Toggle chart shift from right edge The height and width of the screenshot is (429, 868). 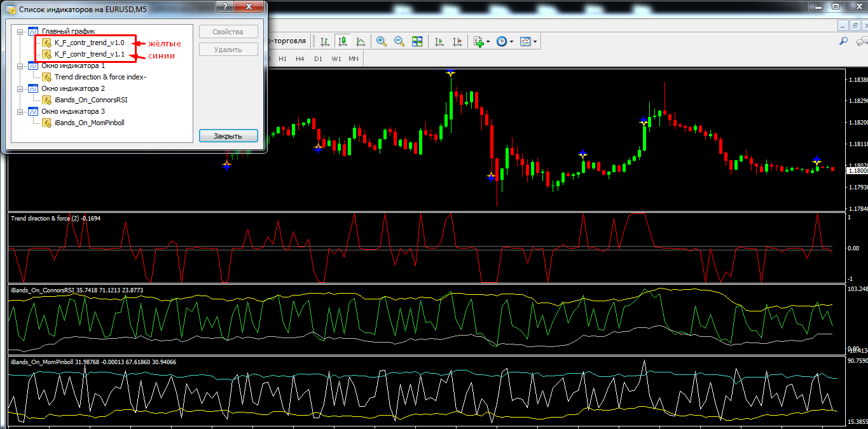pyautogui.click(x=457, y=41)
